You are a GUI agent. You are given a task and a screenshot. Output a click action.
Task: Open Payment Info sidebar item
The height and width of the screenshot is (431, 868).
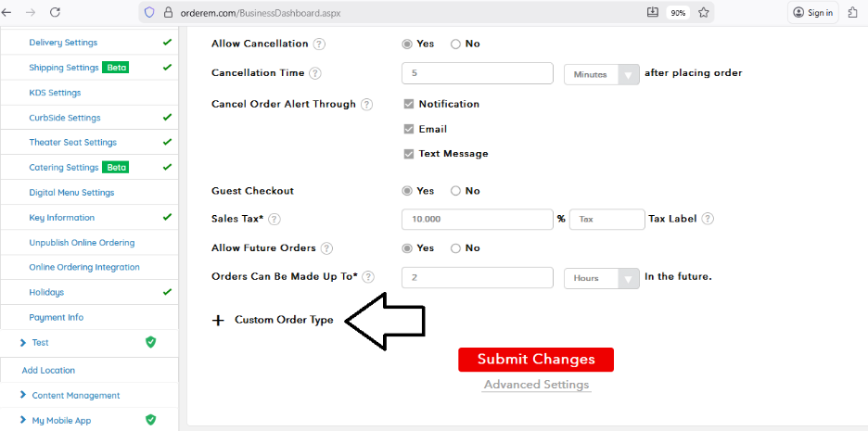pyautogui.click(x=56, y=317)
